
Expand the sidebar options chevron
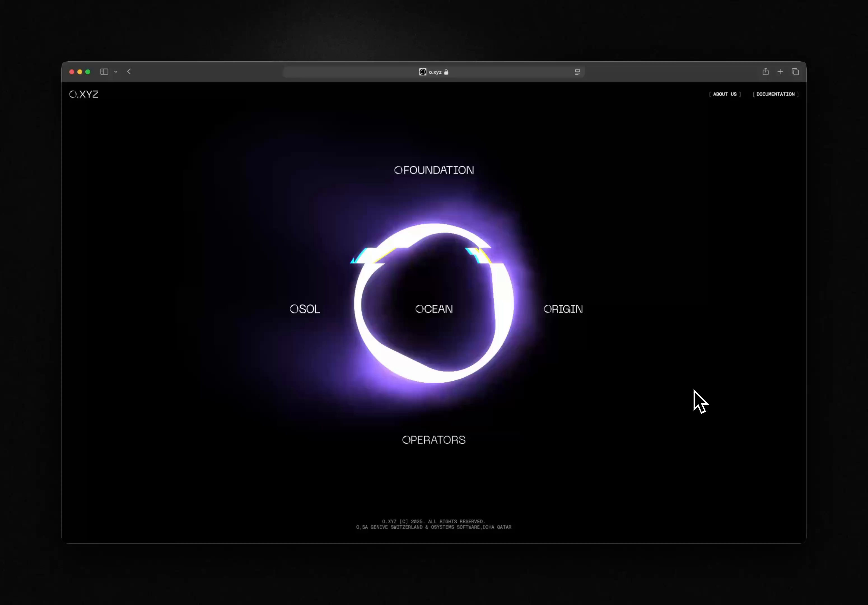pos(116,72)
